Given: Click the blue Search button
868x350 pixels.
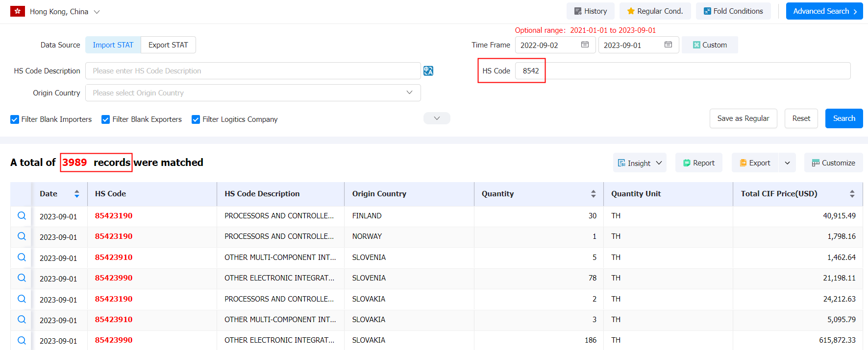Looking at the screenshot, I should (844, 118).
